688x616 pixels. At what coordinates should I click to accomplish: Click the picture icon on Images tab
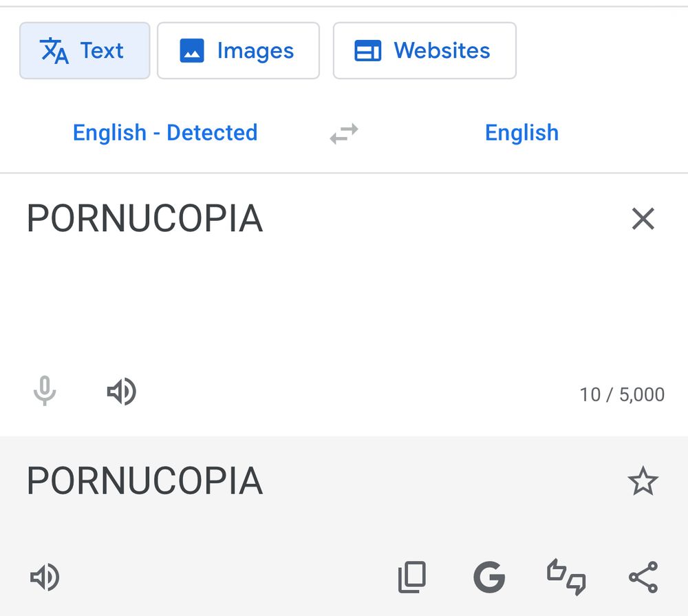tap(192, 51)
